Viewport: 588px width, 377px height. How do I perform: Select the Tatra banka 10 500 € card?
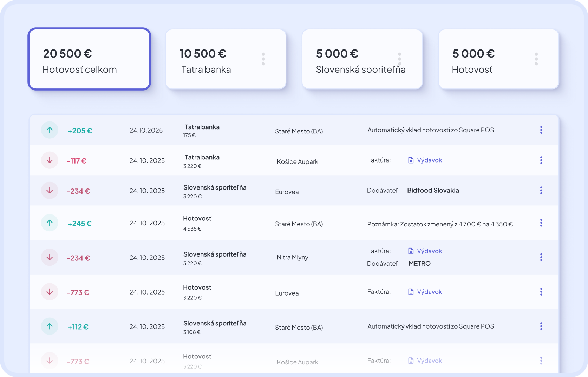coord(226,59)
